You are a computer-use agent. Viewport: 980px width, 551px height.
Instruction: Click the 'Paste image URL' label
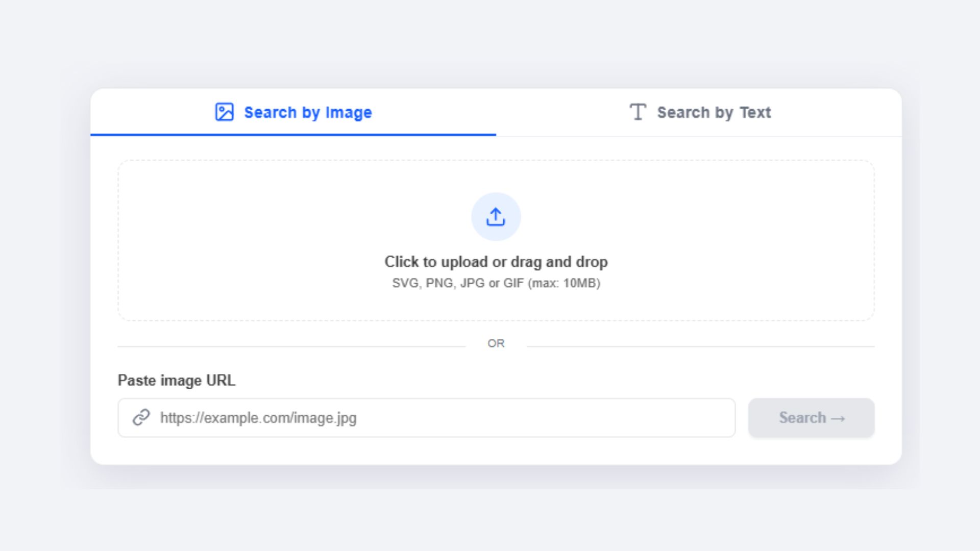point(176,381)
